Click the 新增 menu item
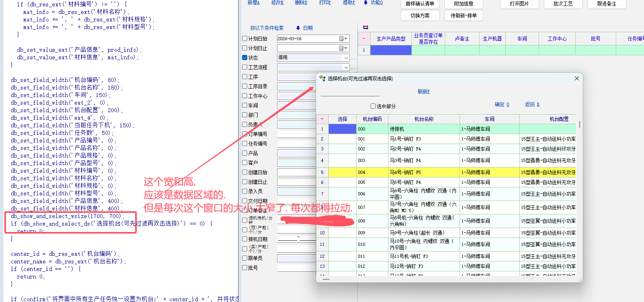 point(253,3)
